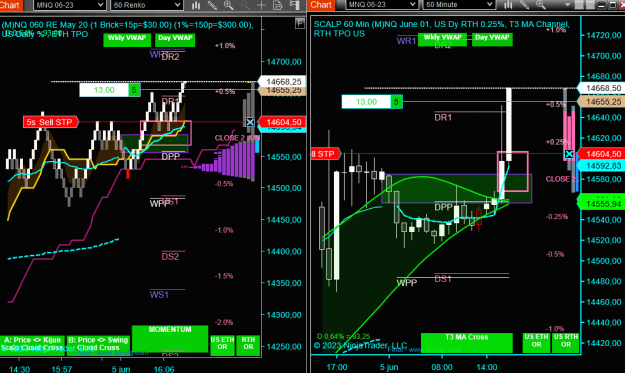Click the 15:57 time axis label
The height and width of the screenshot is (373, 625).
point(61,369)
